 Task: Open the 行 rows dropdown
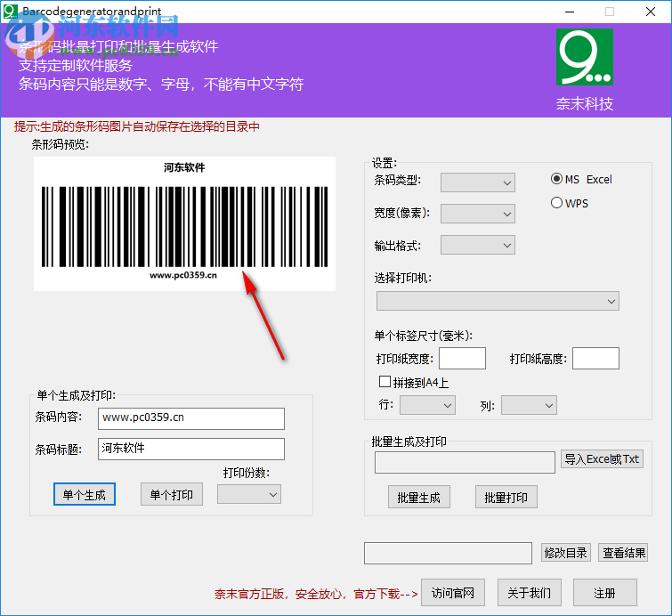427,405
